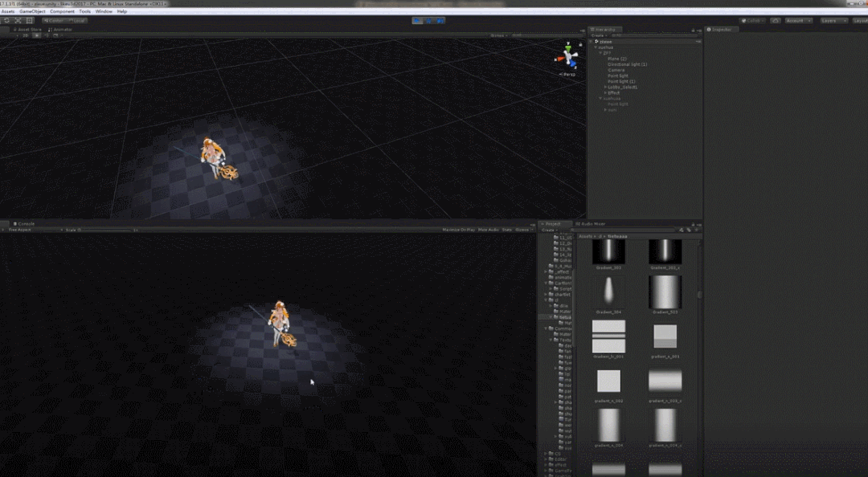Click the Game view Scale slider

(104, 230)
